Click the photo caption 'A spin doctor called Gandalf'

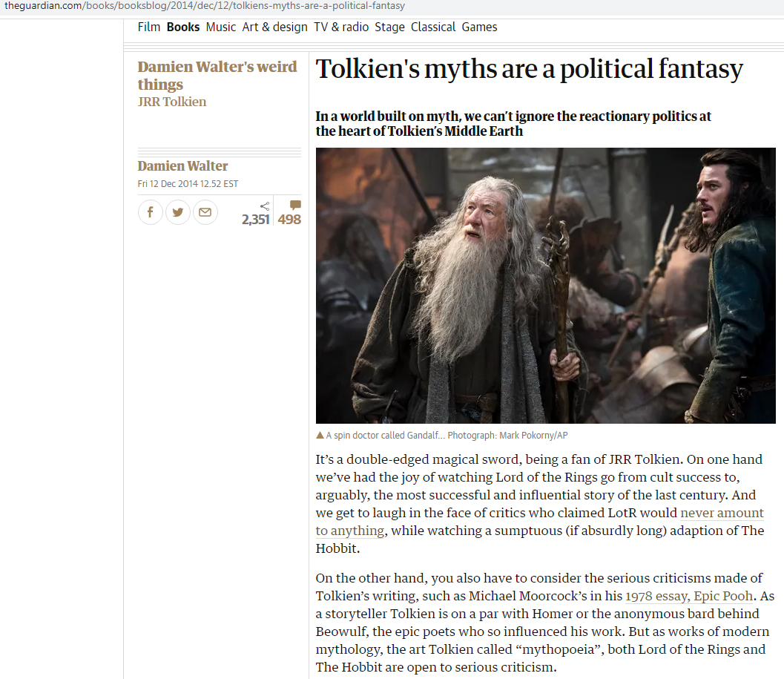click(385, 436)
